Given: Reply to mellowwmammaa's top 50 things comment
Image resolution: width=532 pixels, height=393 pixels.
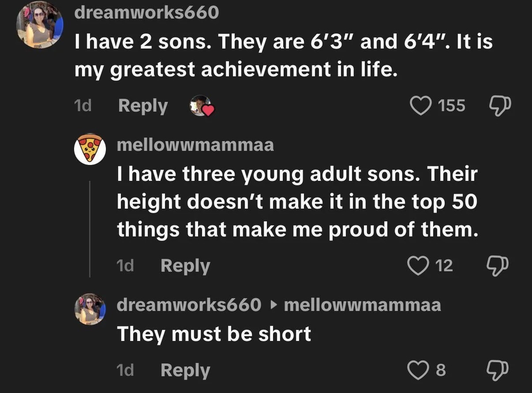Looking at the screenshot, I should point(185,266).
